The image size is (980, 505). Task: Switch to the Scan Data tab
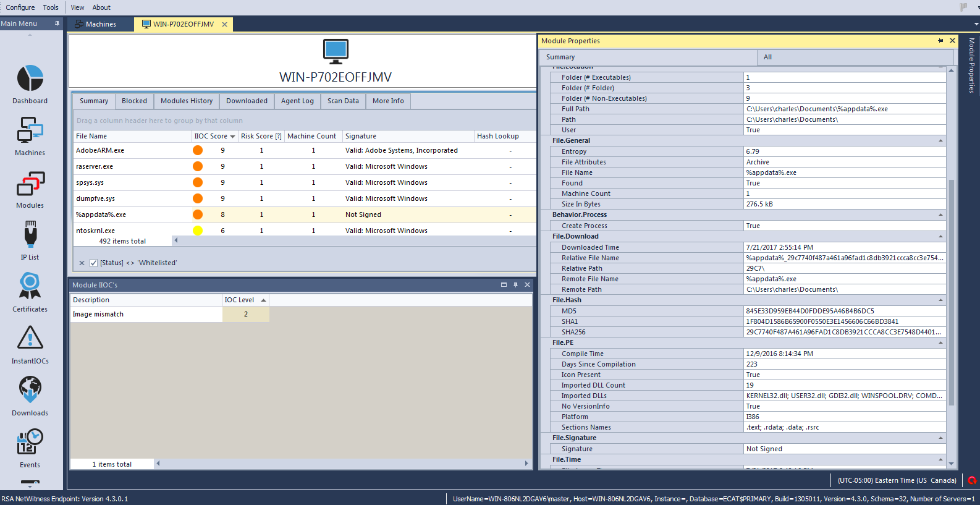click(343, 101)
